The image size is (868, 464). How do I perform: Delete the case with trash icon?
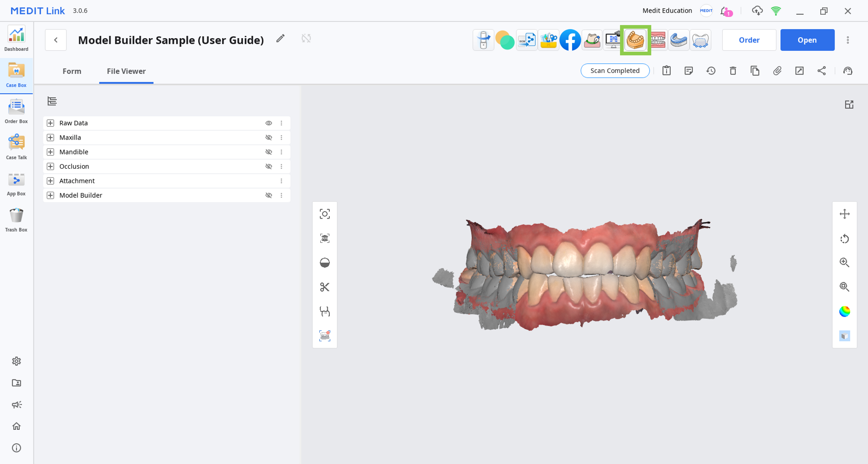pyautogui.click(x=733, y=71)
